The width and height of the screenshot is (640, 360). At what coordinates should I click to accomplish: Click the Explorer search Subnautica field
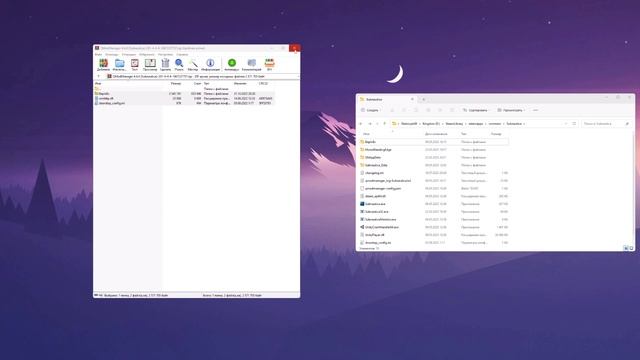(x=606, y=124)
